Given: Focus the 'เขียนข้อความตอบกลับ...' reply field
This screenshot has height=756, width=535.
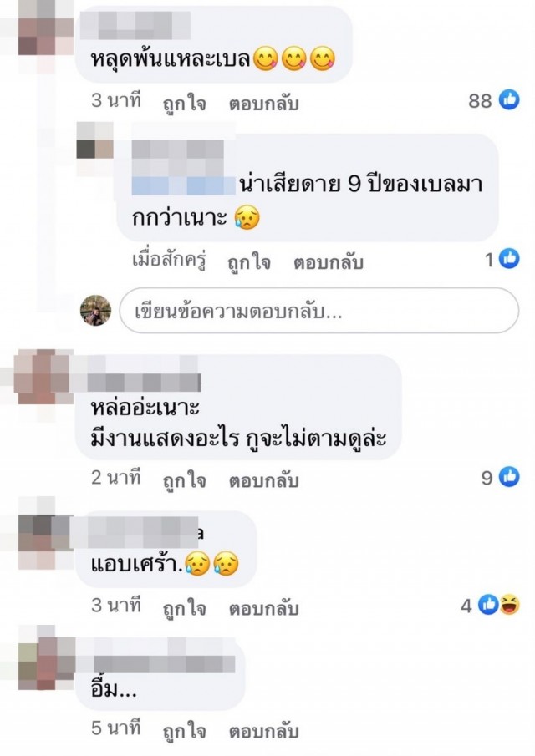Looking at the screenshot, I should pos(319,311).
